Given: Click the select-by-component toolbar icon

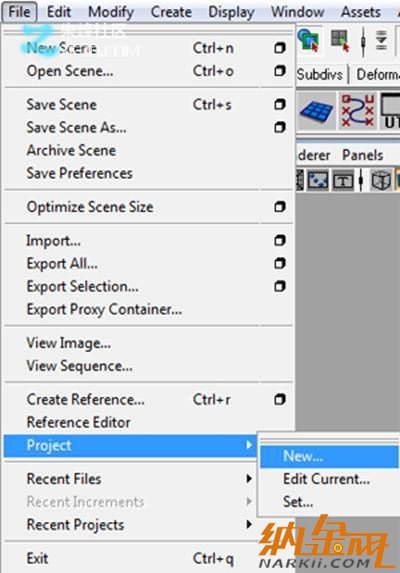Looking at the screenshot, I should click(x=340, y=40).
